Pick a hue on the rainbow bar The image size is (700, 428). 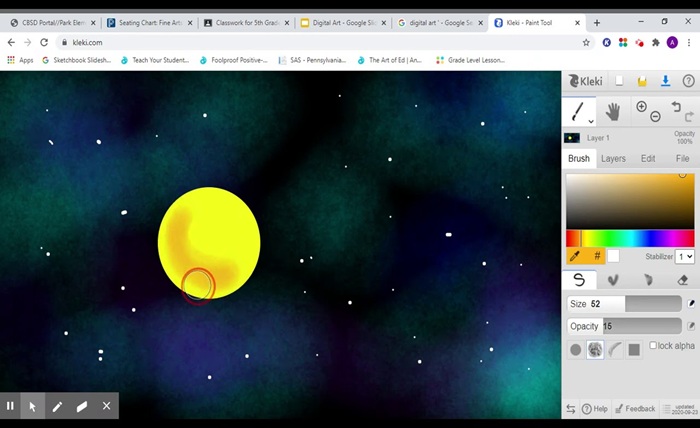630,238
